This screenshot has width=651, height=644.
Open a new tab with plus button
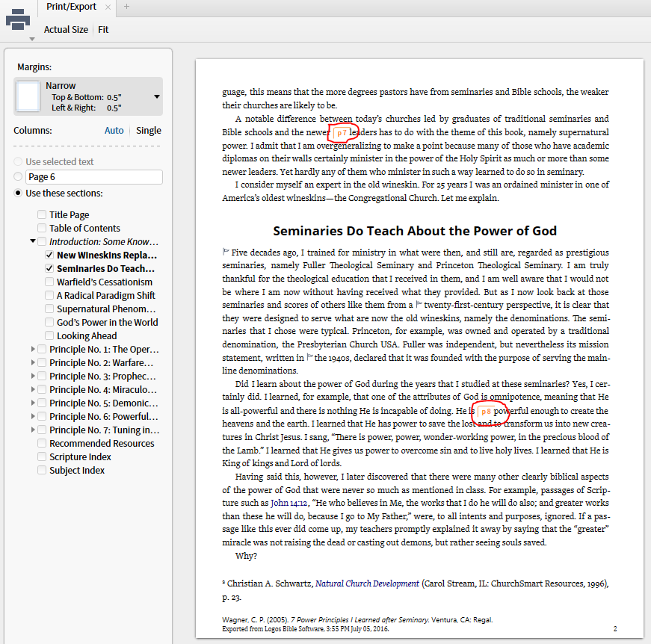point(126,7)
